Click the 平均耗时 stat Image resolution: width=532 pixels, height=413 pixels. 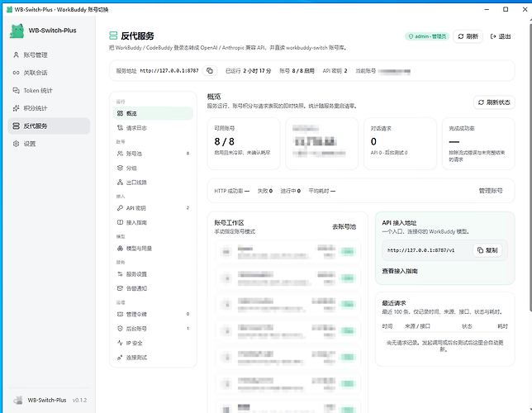coord(322,191)
